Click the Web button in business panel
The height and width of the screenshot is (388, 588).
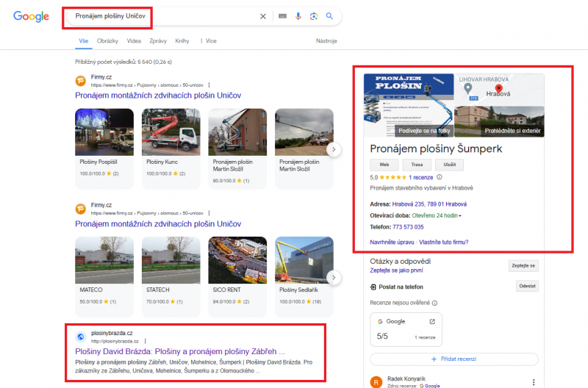(x=384, y=165)
